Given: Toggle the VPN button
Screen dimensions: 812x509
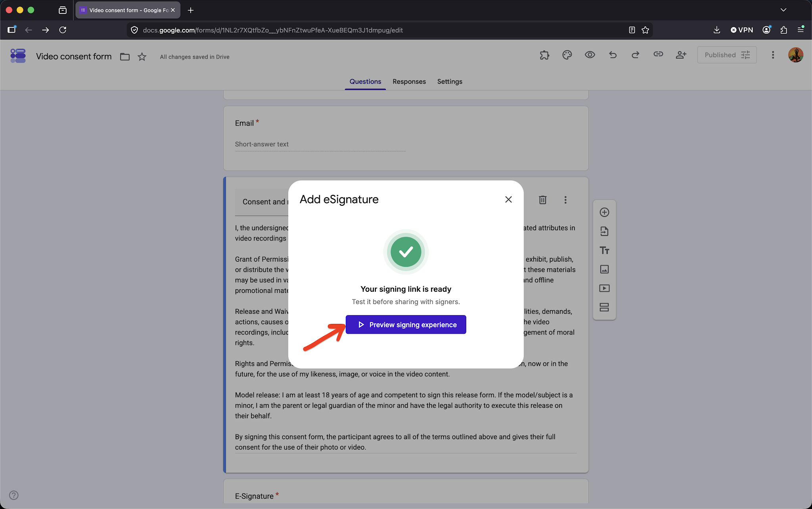Looking at the screenshot, I should point(742,30).
